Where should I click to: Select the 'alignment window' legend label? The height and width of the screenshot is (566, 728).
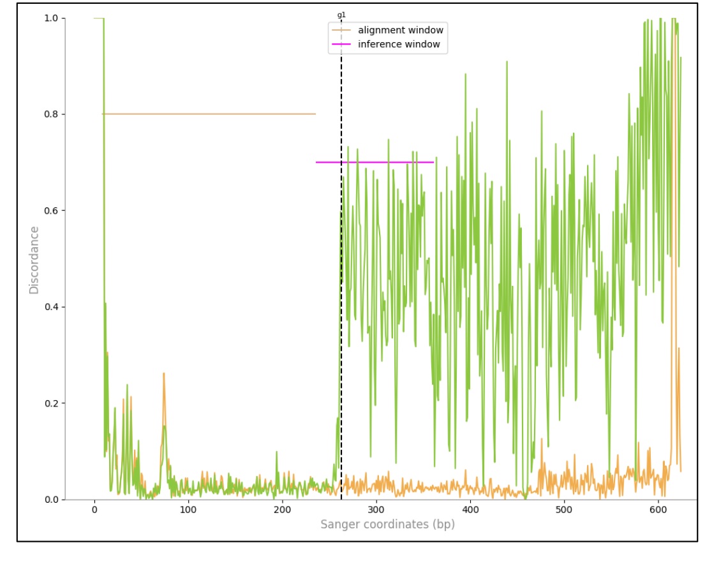(400, 30)
